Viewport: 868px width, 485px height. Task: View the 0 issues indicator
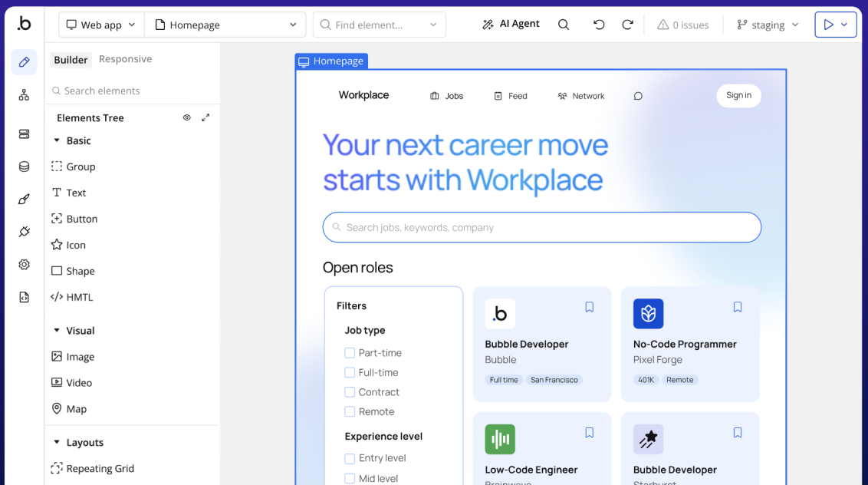coord(683,25)
